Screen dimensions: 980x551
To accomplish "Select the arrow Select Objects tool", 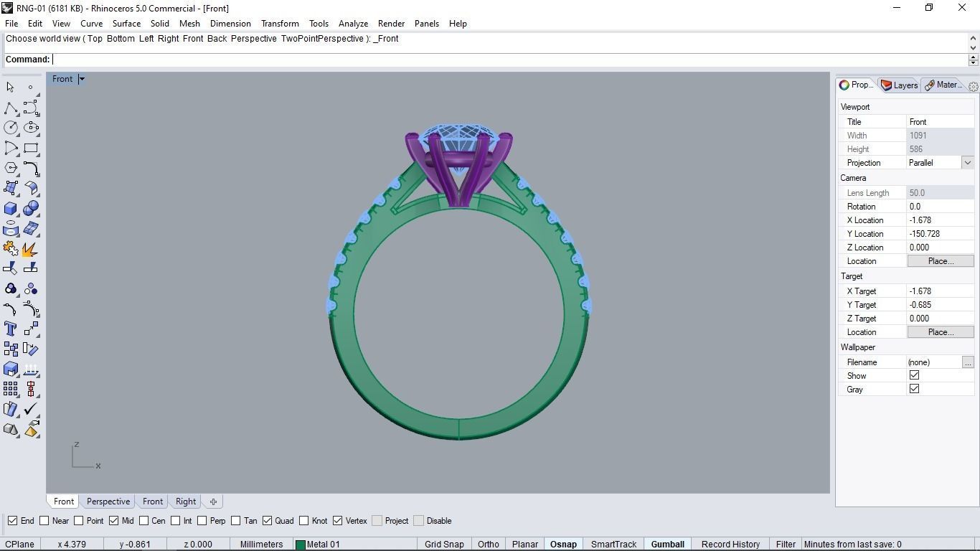I will pyautogui.click(x=10, y=87).
